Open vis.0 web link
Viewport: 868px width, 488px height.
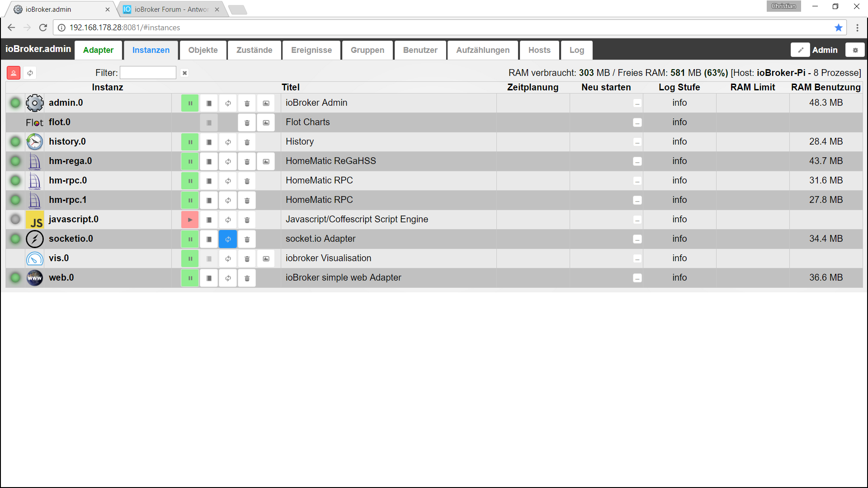click(266, 258)
